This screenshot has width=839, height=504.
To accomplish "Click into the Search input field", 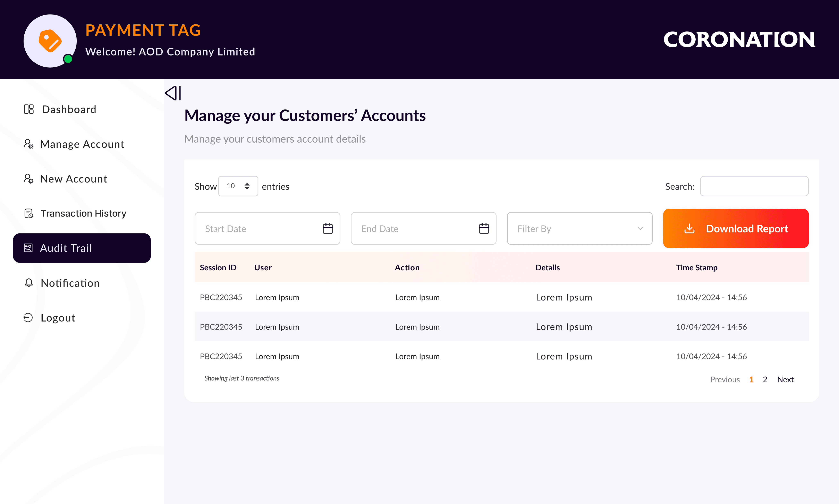I will (754, 186).
